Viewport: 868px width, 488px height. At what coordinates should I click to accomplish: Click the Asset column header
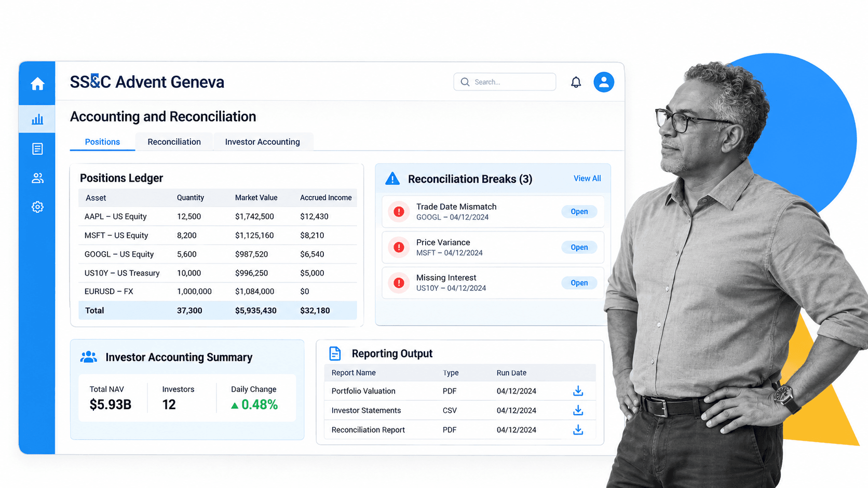[96, 198]
